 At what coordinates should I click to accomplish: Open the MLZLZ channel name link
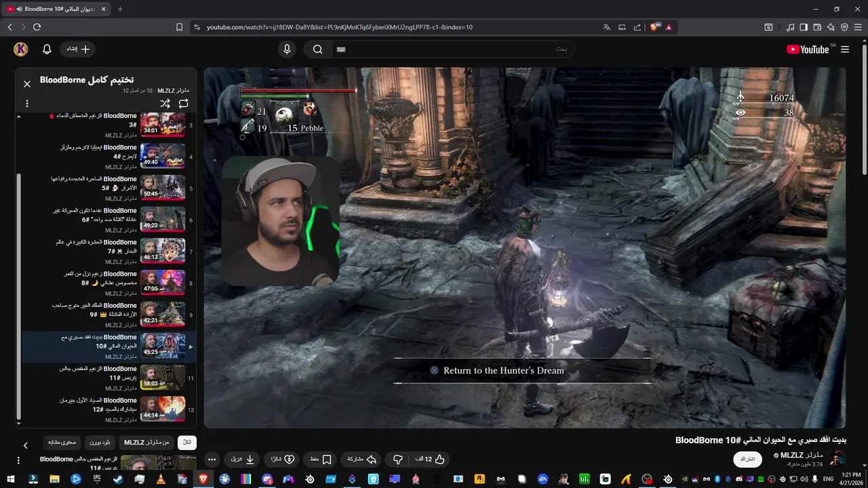tap(802, 455)
